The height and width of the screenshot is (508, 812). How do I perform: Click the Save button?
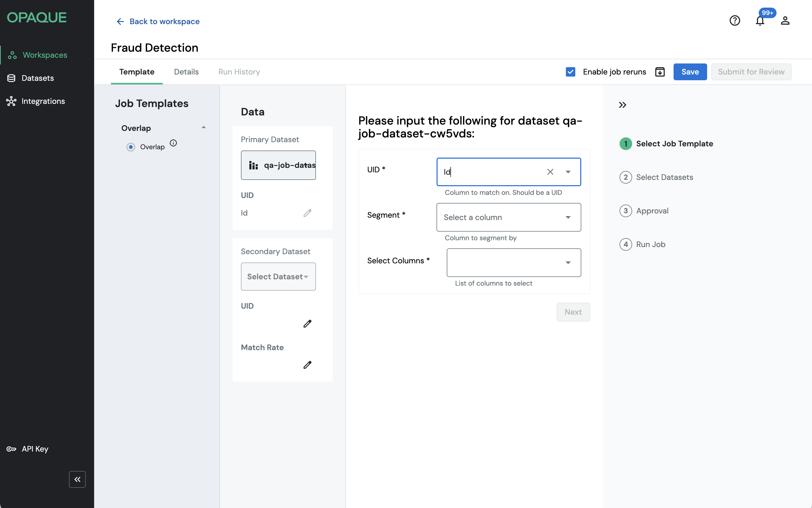pos(690,72)
